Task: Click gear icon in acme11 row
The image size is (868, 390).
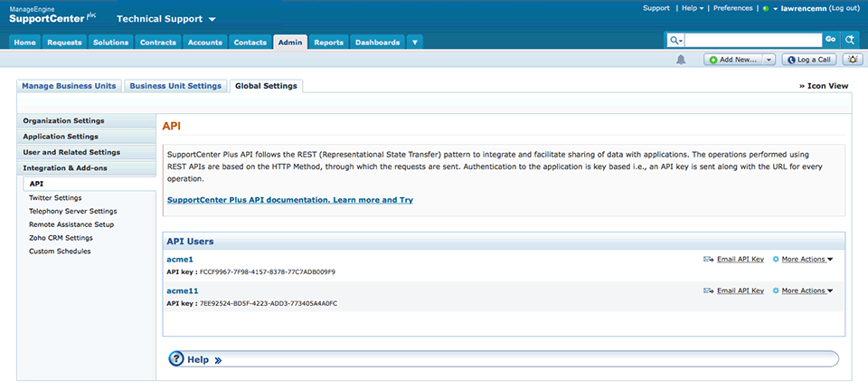Action: (x=776, y=290)
